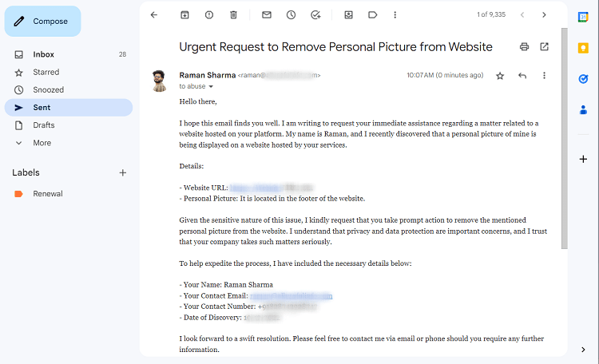Open the Renewal label
The image size is (599, 364).
click(x=48, y=194)
